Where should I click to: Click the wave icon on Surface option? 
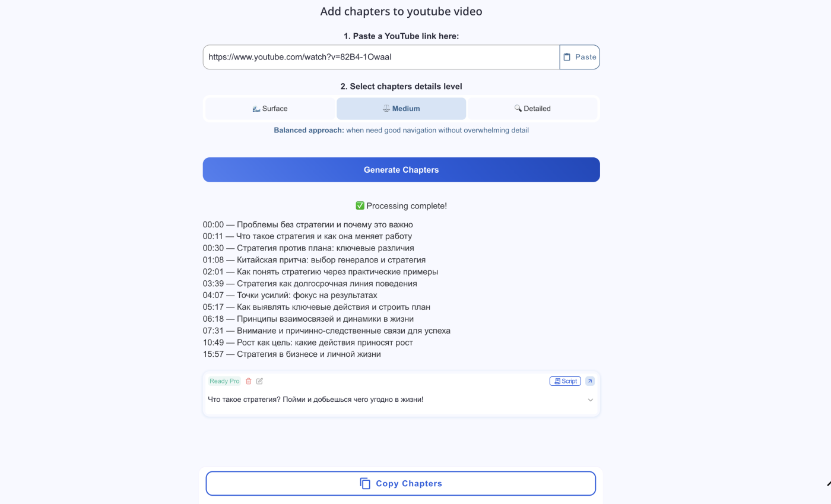coord(256,109)
